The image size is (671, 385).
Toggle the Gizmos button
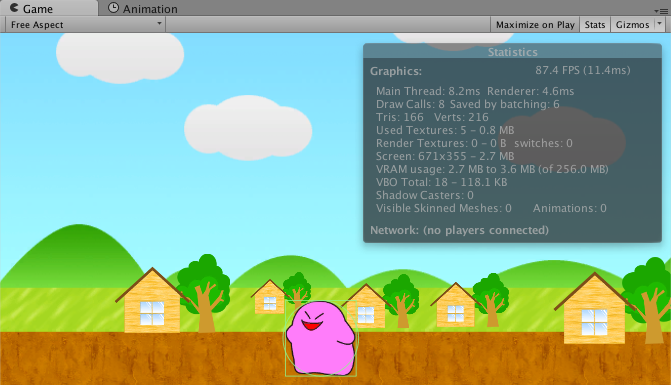(x=632, y=25)
